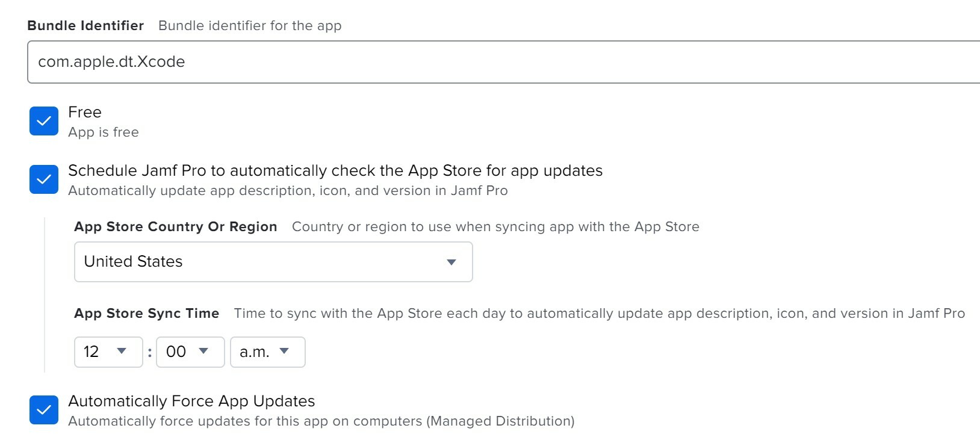The image size is (980, 437).
Task: Click the arrow icon in the country selector
Action: 451,262
